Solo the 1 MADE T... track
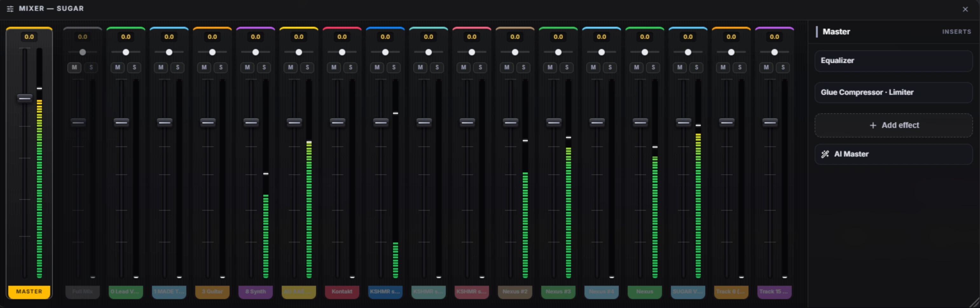Screen dimensions: 980x308 coord(178,67)
